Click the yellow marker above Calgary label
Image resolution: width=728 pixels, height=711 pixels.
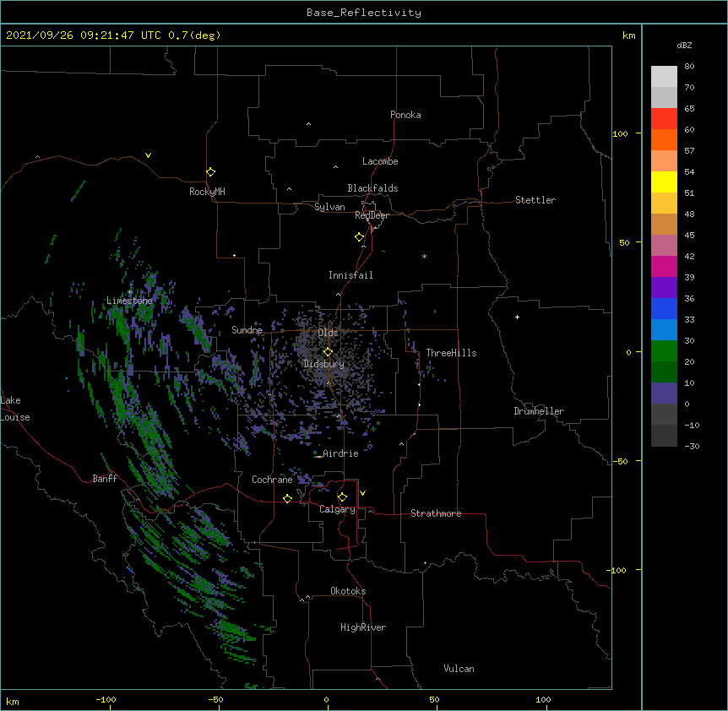pos(342,497)
